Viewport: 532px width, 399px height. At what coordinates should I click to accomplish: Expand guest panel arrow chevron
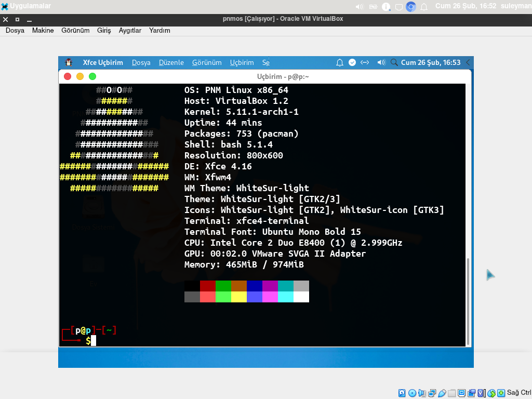click(468, 62)
